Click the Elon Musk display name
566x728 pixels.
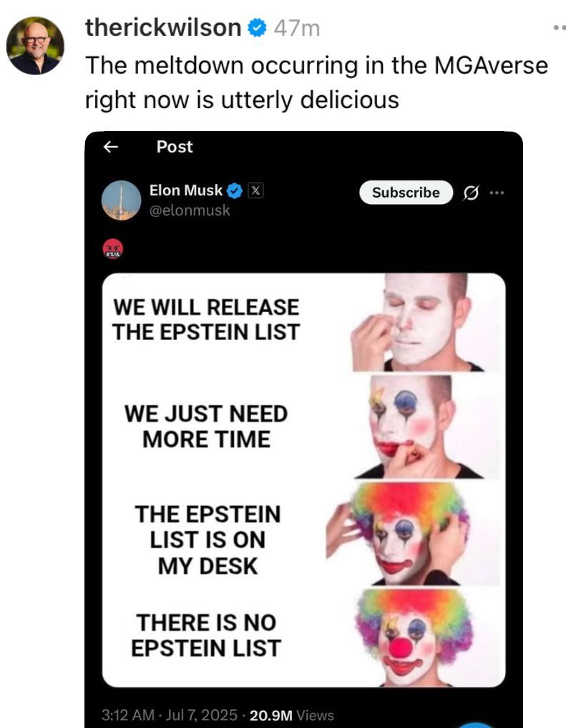185,191
